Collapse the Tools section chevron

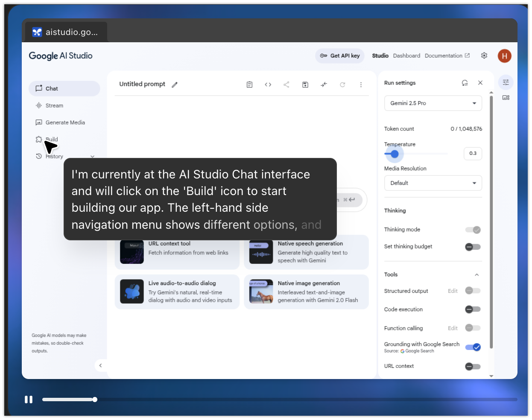pyautogui.click(x=477, y=275)
